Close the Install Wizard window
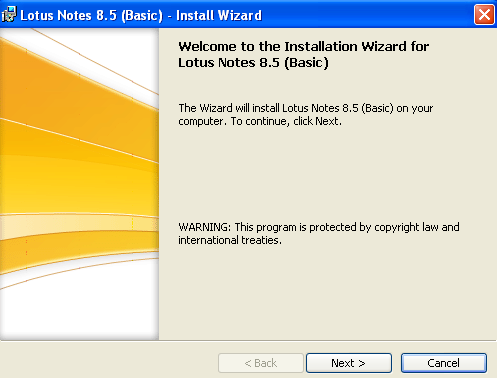498x378 pixels. (484, 14)
